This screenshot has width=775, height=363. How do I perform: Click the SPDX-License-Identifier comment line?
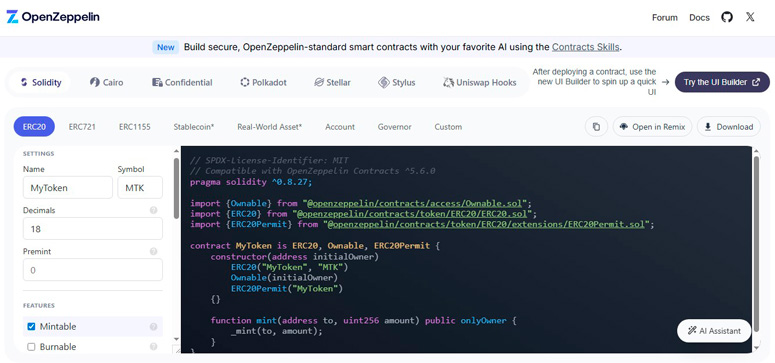pyautogui.click(x=269, y=160)
